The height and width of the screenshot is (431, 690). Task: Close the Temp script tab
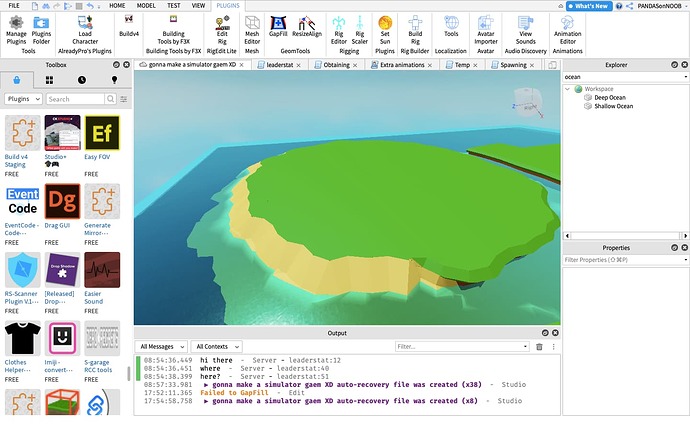click(475, 65)
